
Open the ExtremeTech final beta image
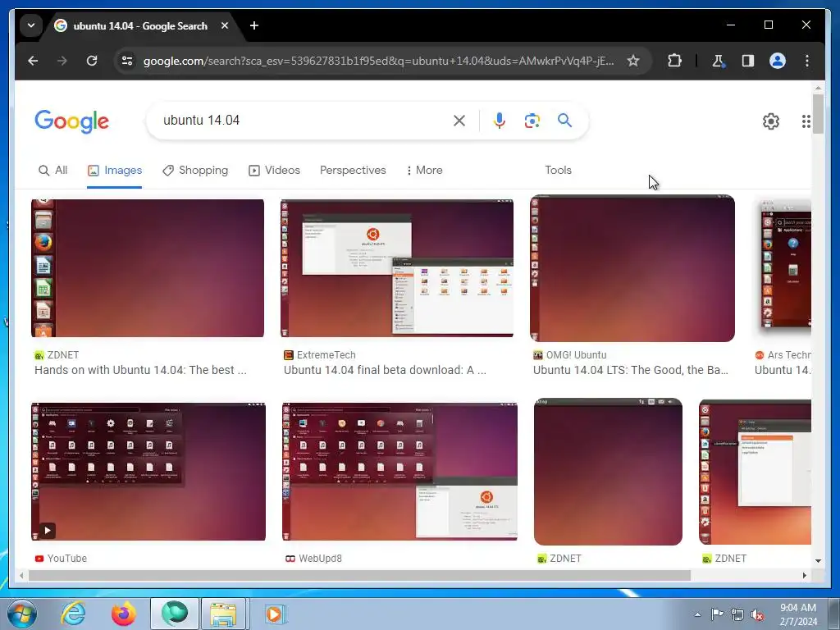pyautogui.click(x=397, y=268)
